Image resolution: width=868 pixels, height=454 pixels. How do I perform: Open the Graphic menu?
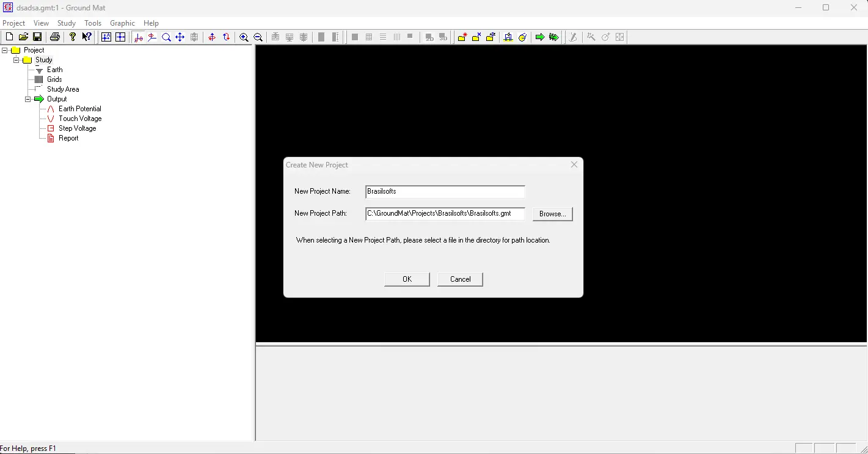pyautogui.click(x=122, y=23)
